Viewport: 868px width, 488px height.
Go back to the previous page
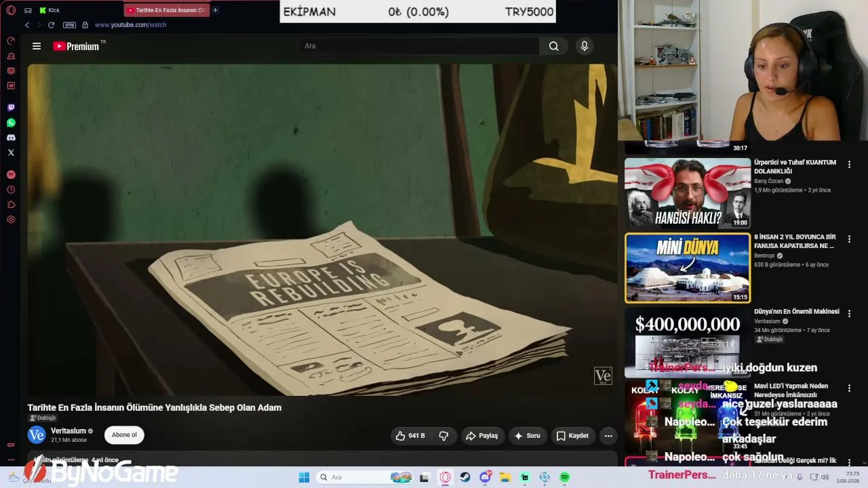coord(26,25)
